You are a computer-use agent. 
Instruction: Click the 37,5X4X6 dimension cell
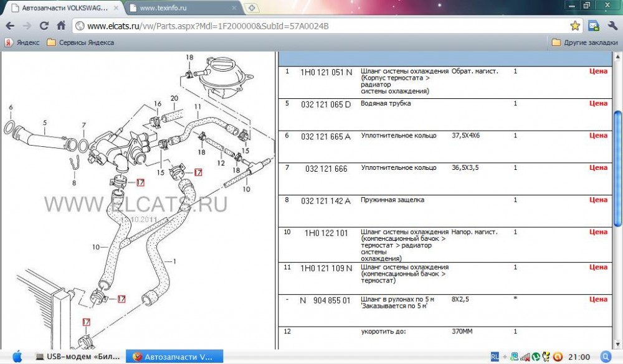pos(465,136)
